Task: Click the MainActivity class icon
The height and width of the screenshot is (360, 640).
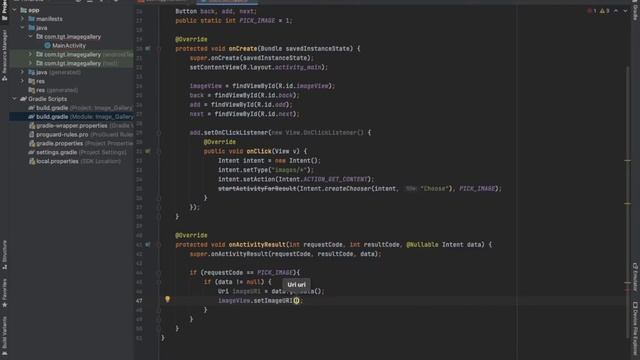Action: click(x=47, y=46)
